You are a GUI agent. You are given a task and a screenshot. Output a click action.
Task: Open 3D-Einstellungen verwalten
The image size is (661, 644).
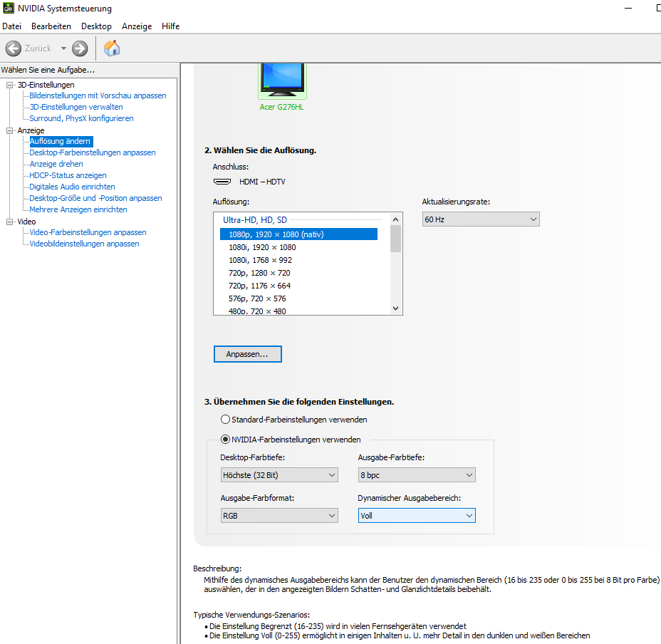[x=76, y=107]
